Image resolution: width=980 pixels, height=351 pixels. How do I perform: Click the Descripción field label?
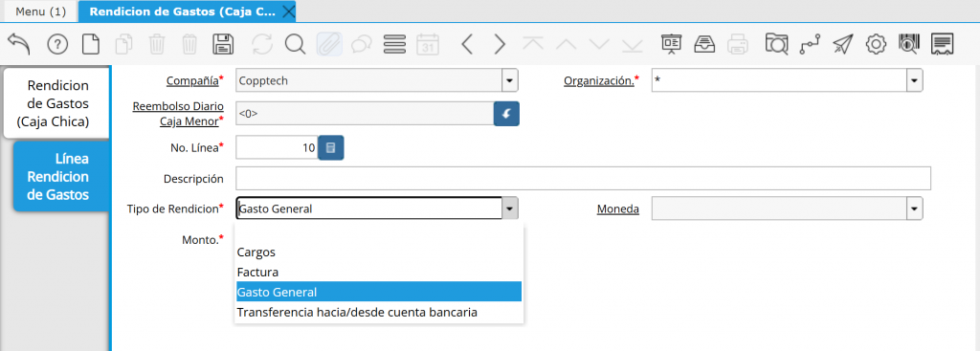(x=193, y=179)
